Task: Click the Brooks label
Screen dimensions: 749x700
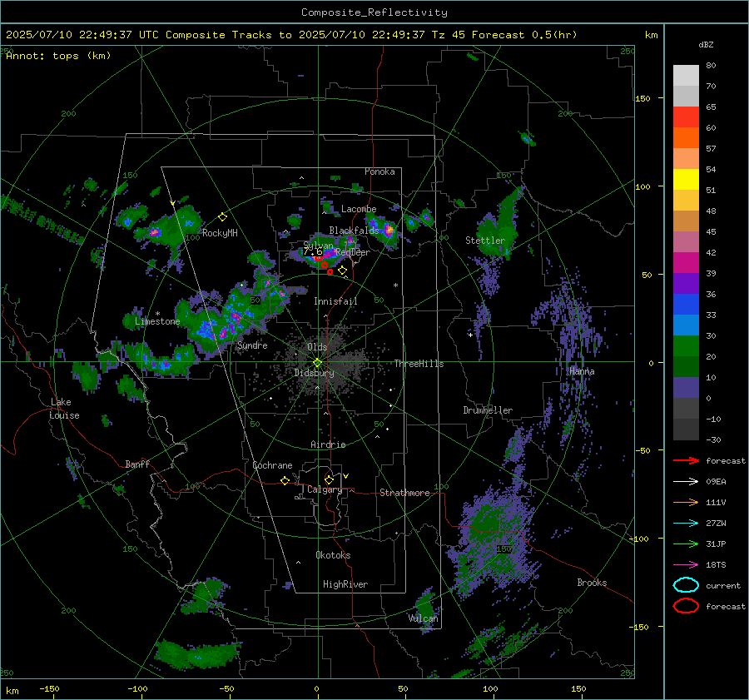Action: click(x=592, y=583)
